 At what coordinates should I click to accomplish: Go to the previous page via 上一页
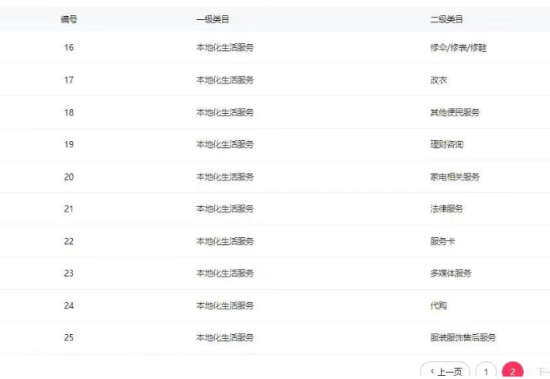click(445, 371)
